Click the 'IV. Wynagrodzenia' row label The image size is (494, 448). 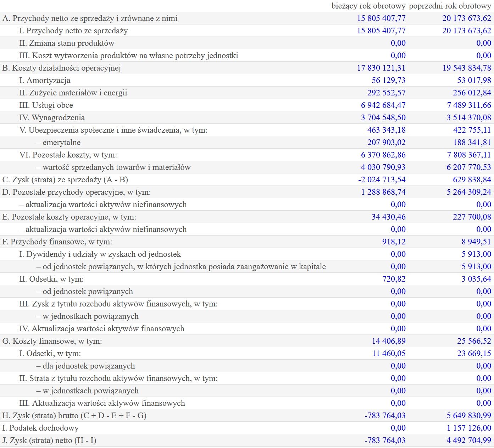pos(52,118)
